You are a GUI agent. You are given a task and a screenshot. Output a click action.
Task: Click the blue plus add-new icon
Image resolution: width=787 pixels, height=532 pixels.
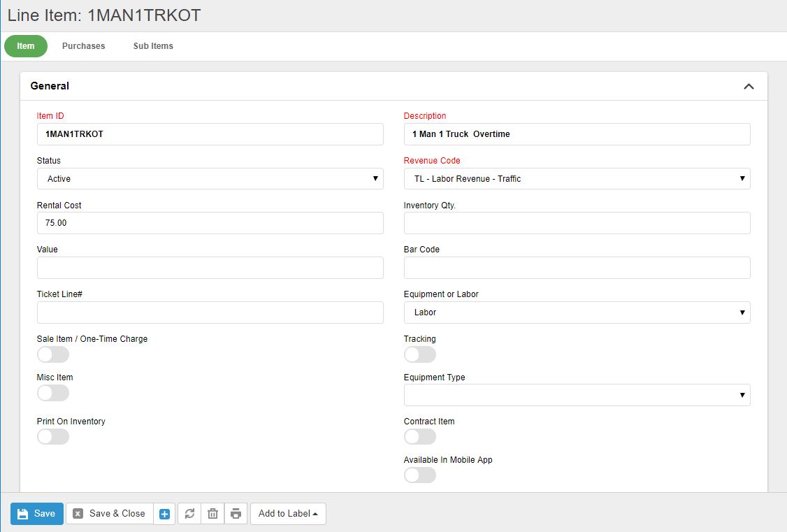click(164, 514)
